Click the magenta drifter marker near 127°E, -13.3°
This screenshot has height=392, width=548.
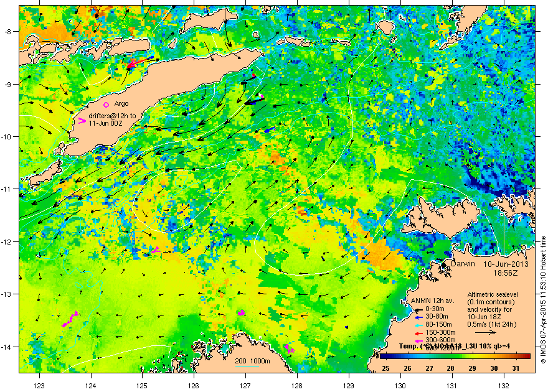pyautogui.click(x=241, y=313)
